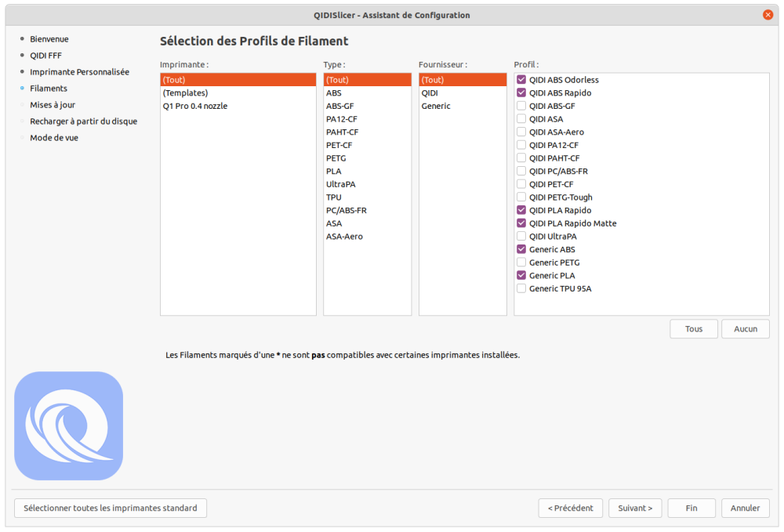Tick the QIDI ASA-Aero filament checkbox
The height and width of the screenshot is (532, 784).
pos(521,132)
